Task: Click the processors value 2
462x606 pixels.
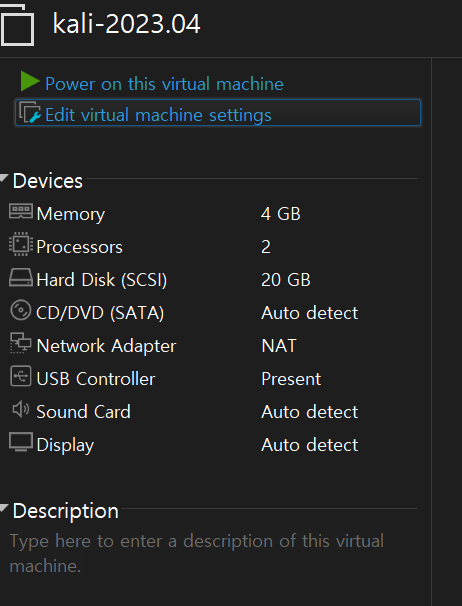Action: point(266,247)
